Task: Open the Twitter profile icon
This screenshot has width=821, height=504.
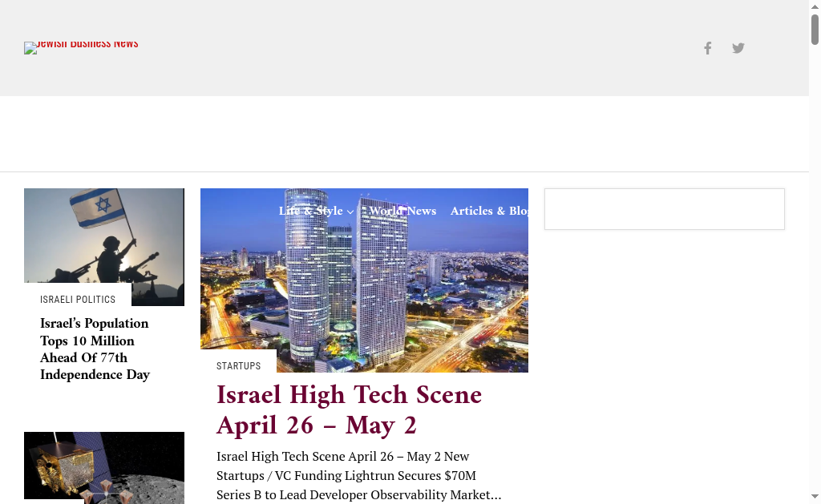Action: pos(738,48)
